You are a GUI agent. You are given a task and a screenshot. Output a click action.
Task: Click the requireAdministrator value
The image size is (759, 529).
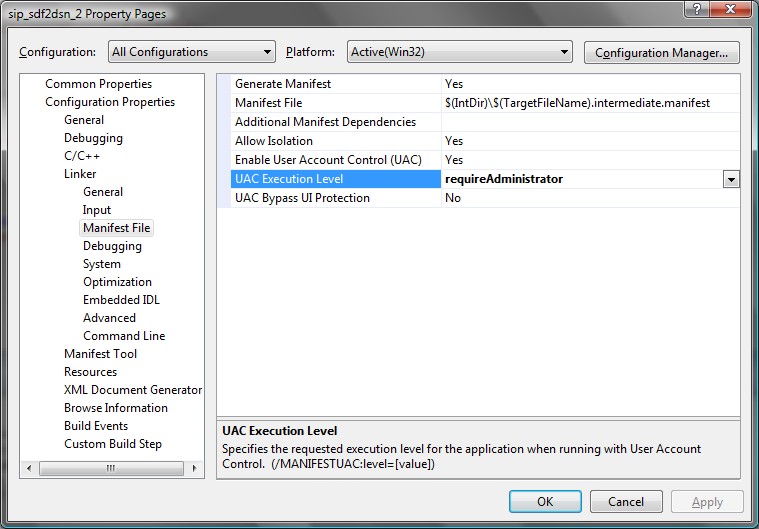504,179
